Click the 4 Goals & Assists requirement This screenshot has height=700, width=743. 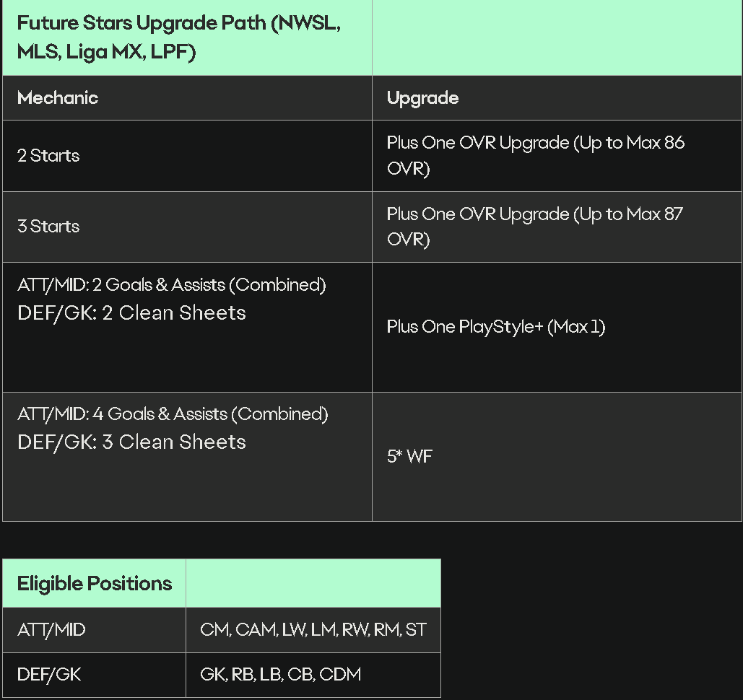(173, 414)
